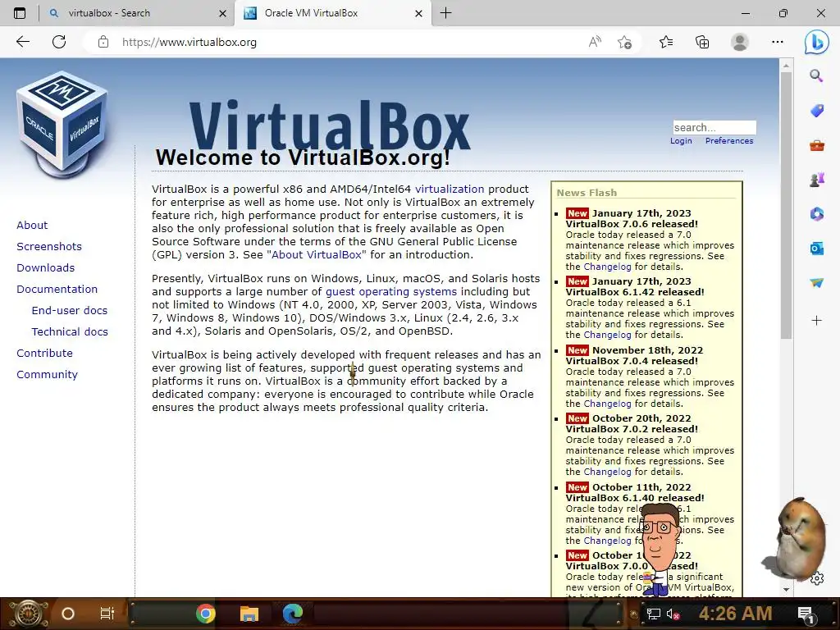Image resolution: width=840 pixels, height=630 pixels.
Task: Open Technical docs
Action: point(70,332)
